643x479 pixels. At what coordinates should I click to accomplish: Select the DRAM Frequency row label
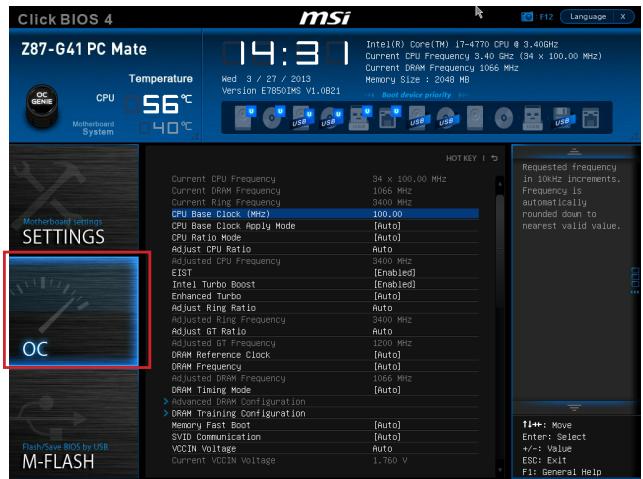point(206,366)
